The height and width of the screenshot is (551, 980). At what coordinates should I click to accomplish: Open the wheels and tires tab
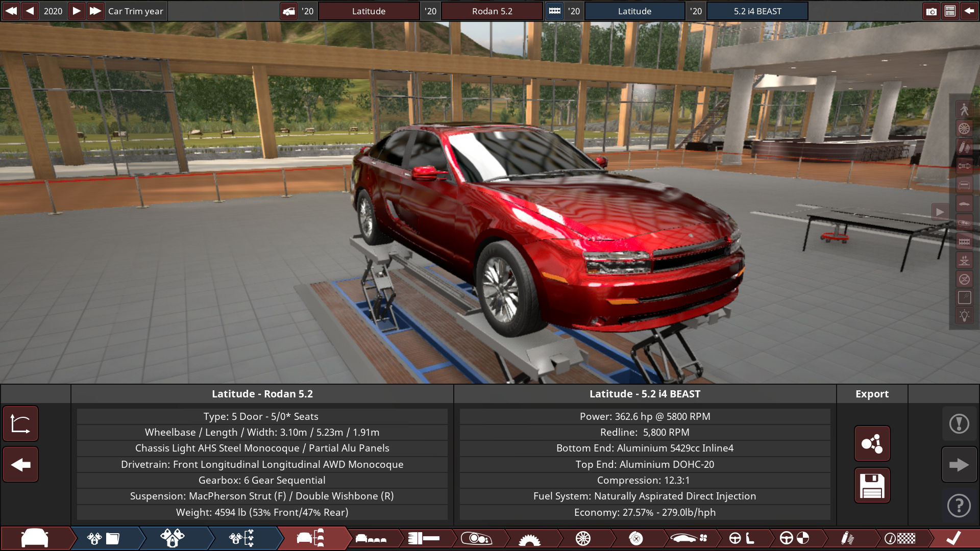click(x=582, y=538)
